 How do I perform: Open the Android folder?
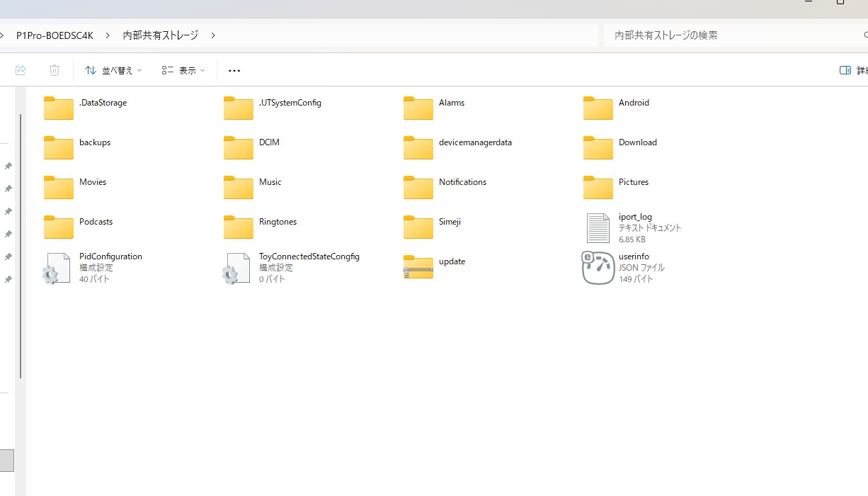[x=598, y=108]
